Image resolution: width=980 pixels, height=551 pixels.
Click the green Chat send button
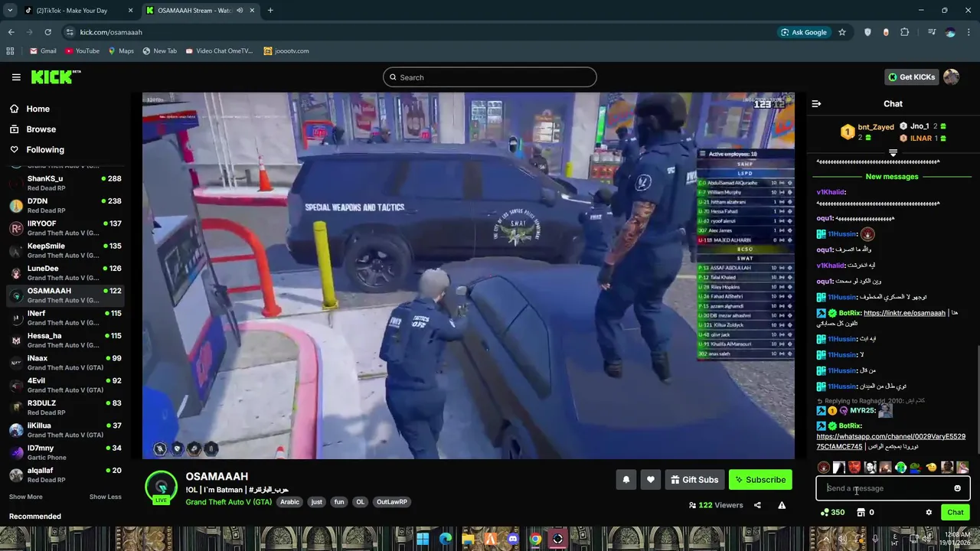pos(955,513)
